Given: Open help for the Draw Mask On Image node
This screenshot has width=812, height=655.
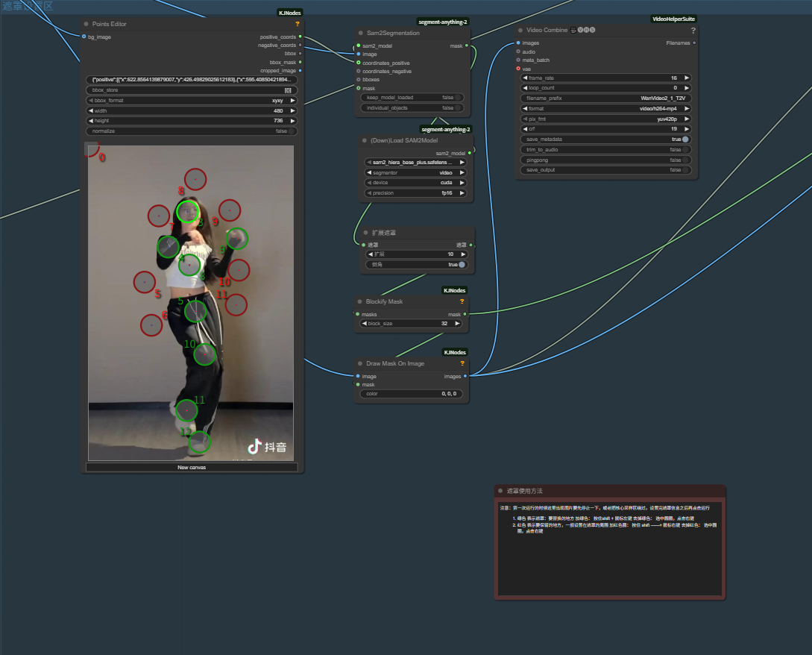Looking at the screenshot, I should (x=462, y=363).
